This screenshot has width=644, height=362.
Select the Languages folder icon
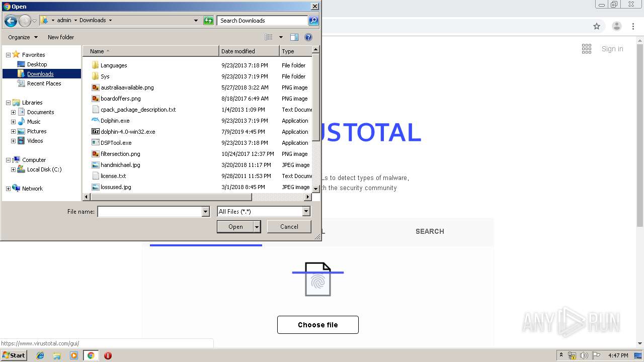(96, 65)
